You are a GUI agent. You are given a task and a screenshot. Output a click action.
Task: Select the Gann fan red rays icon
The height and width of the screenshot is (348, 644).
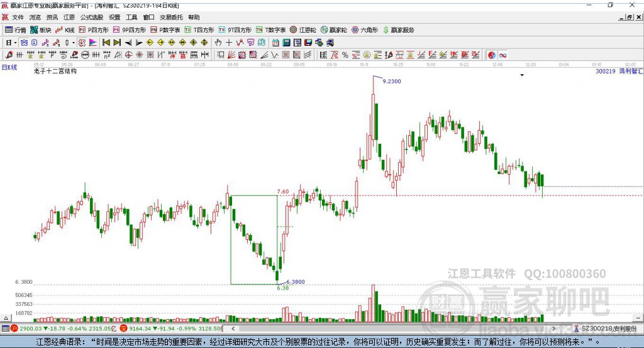coord(231,55)
